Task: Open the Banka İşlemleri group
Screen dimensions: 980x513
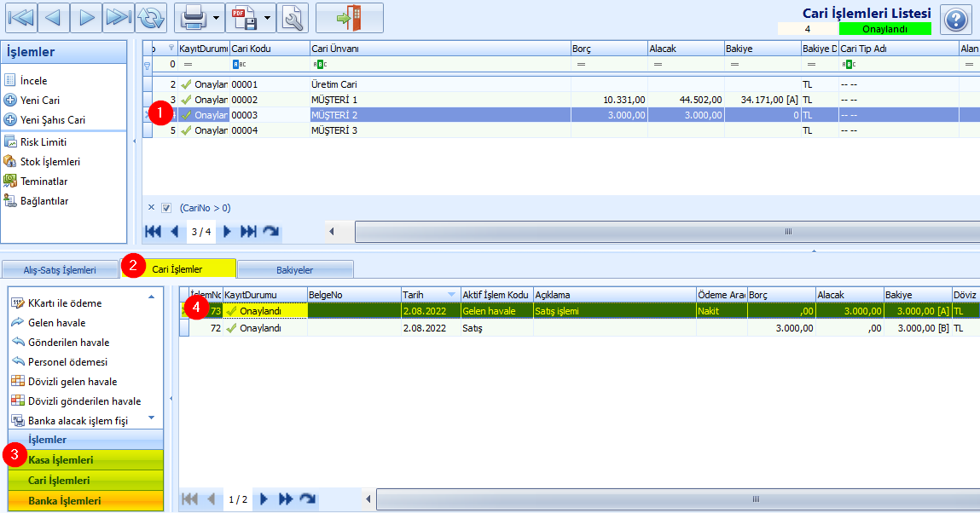Action: click(85, 500)
